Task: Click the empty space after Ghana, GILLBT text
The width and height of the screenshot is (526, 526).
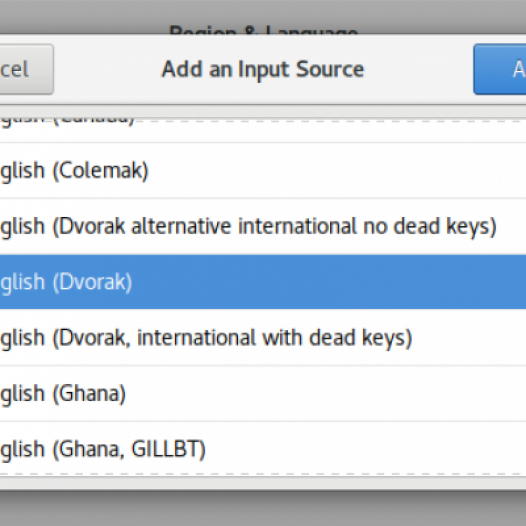Action: tap(366, 449)
